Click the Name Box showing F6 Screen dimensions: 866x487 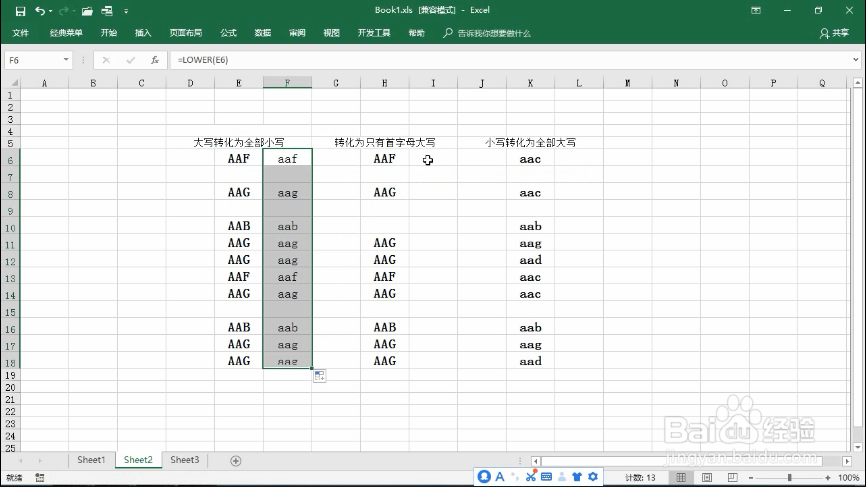33,60
